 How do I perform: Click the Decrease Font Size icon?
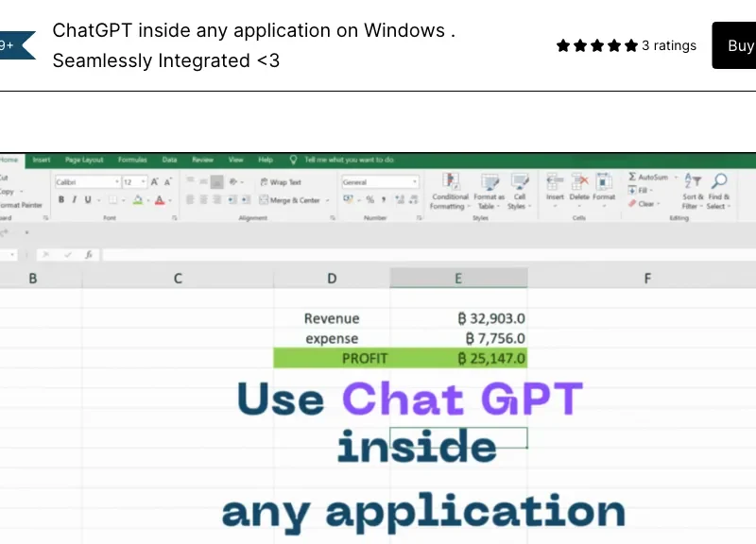click(x=168, y=181)
